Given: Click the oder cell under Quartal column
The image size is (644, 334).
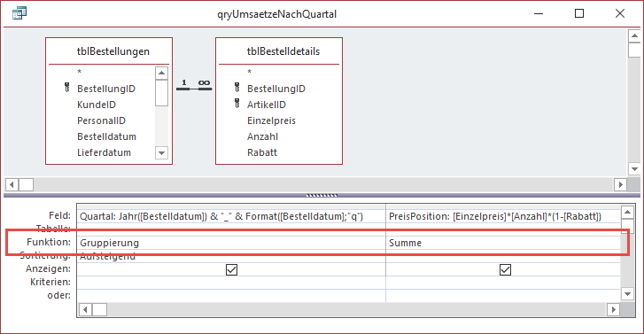Looking at the screenshot, I should [x=231, y=295].
